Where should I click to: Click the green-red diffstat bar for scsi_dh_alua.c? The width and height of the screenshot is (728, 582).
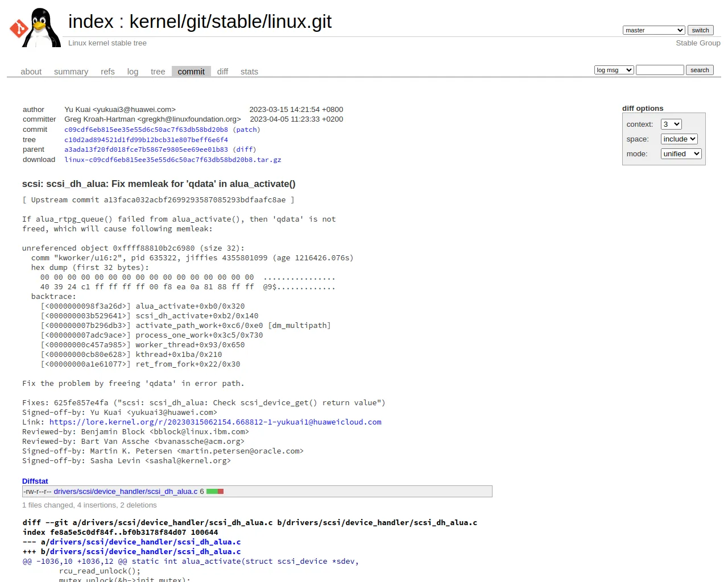pos(215,492)
